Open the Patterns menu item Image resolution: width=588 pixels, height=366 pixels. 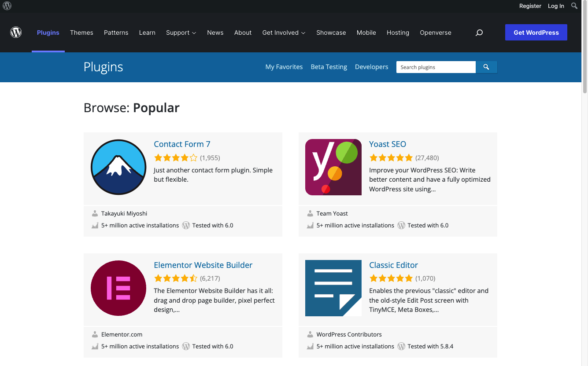(116, 33)
